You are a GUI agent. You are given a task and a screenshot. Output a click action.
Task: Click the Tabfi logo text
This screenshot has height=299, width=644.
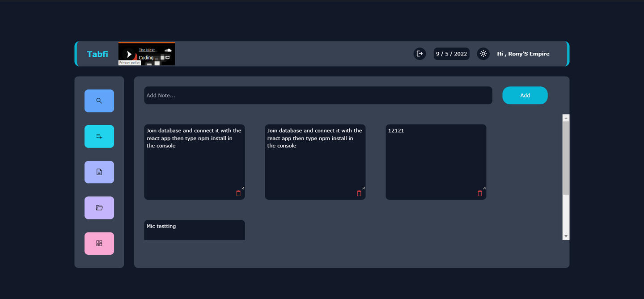click(x=97, y=54)
